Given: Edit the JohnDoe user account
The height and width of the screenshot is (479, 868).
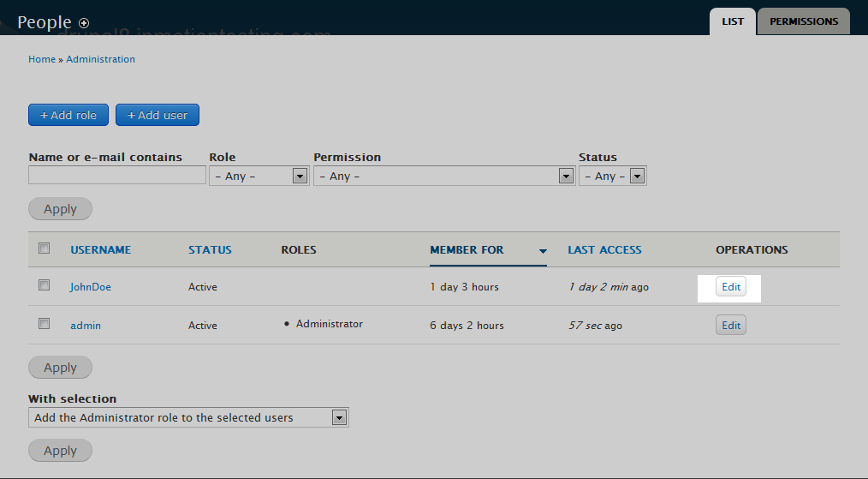Looking at the screenshot, I should pyautogui.click(x=730, y=287).
